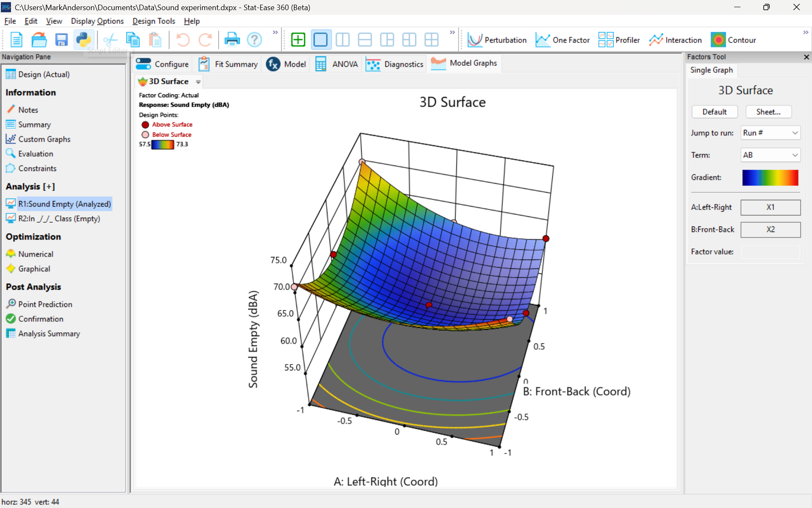This screenshot has height=508, width=812.
Task: Launch the Profiler view
Action: pos(619,39)
